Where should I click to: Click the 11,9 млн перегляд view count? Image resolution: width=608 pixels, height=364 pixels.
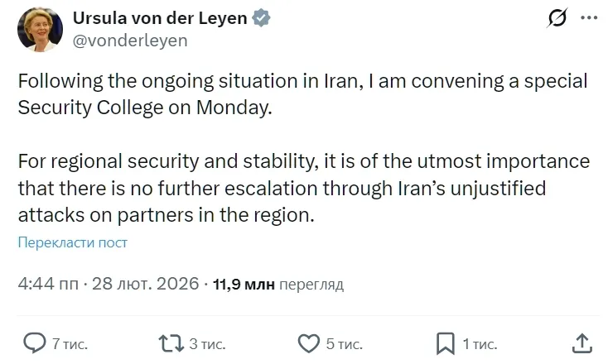277,284
